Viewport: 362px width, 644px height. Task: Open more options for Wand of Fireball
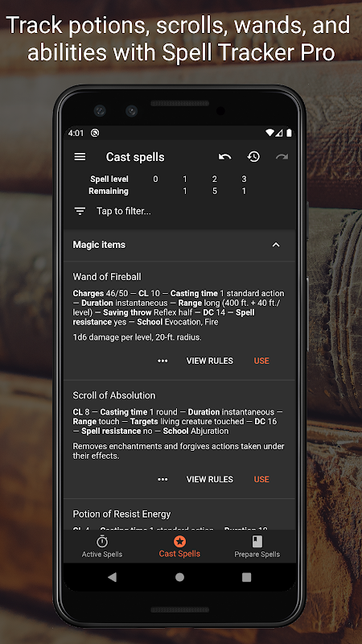click(x=162, y=361)
